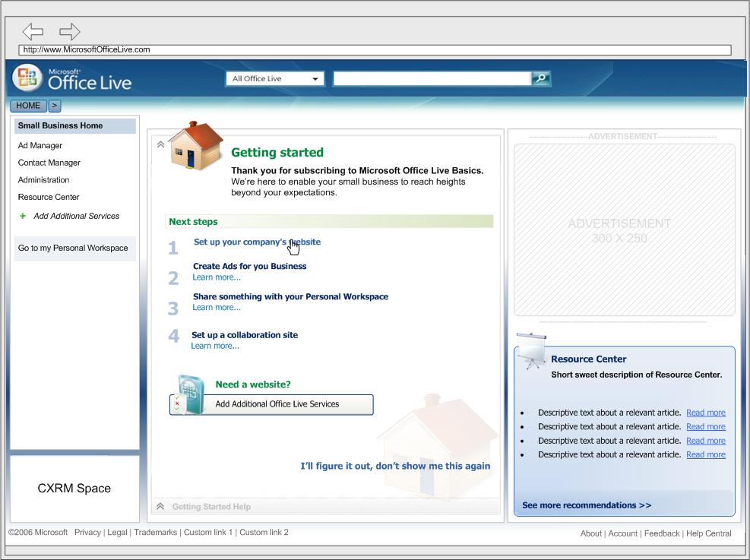
Task: Click Custom link 2 in footer
Action: click(264, 532)
